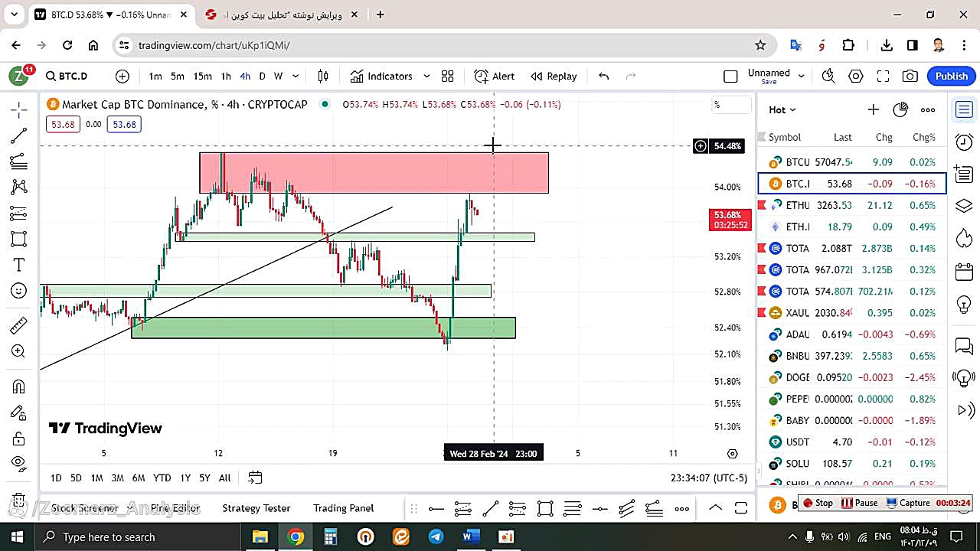The width and height of the screenshot is (980, 551).
Task: Toggle lock all drawing tools
Action: coord(19,439)
